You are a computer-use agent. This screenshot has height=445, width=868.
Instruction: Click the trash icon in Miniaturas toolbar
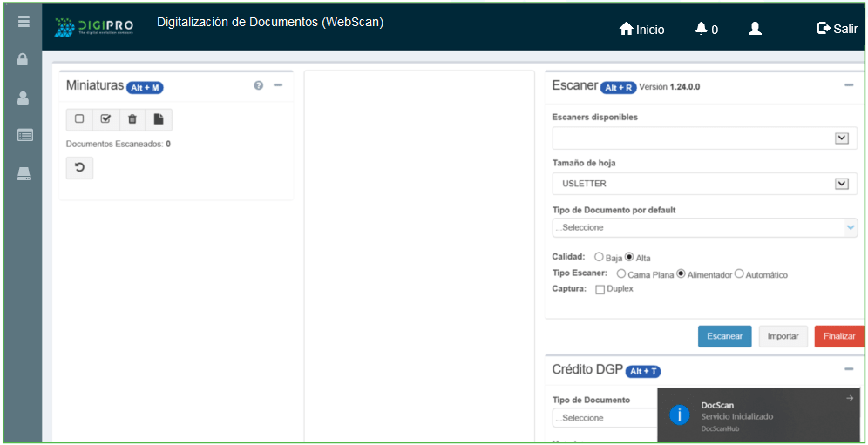(132, 119)
